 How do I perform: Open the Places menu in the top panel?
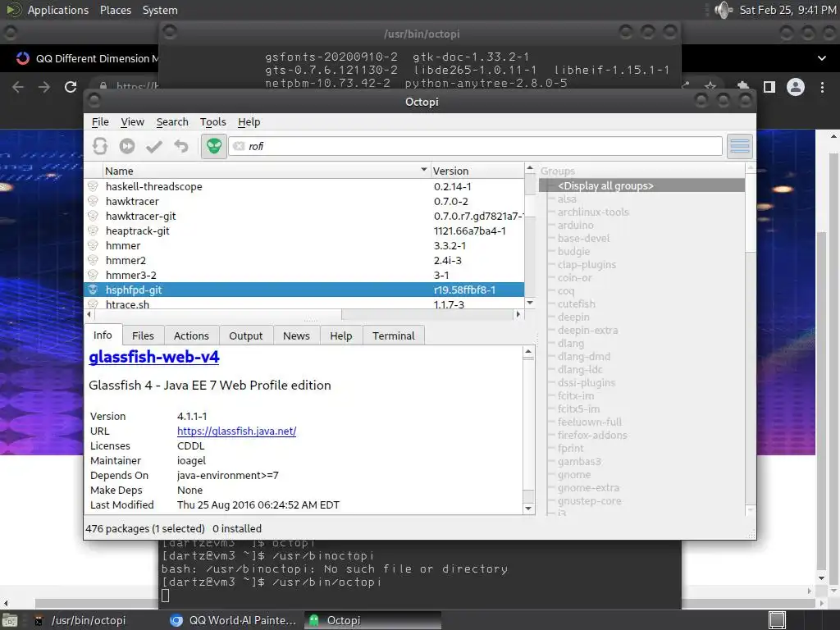click(x=116, y=10)
